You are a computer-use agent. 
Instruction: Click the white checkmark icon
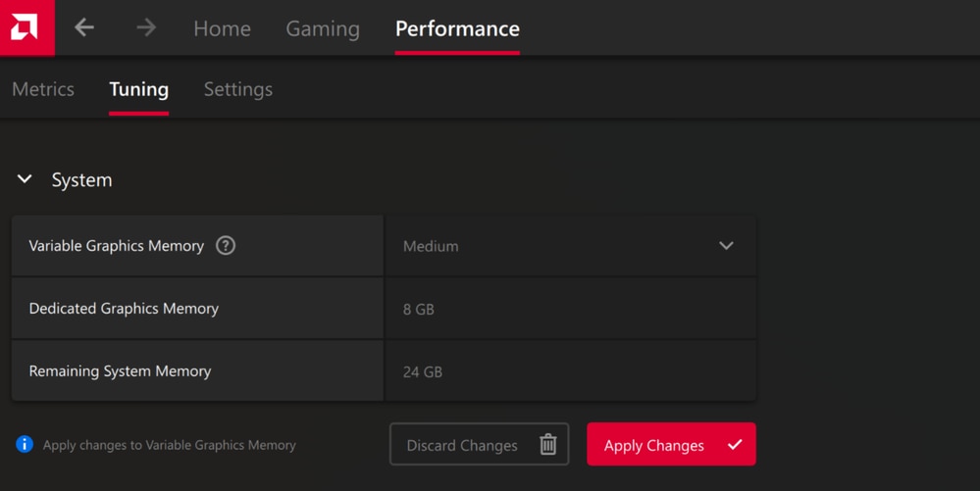[735, 444]
